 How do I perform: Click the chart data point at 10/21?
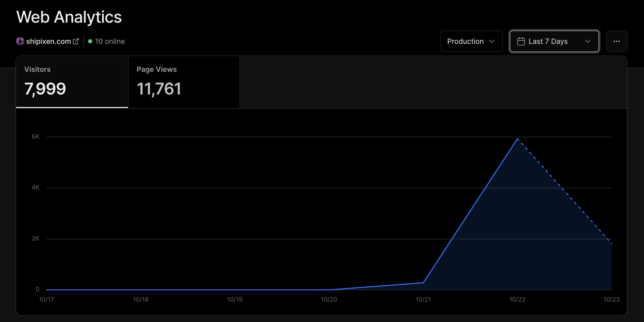[423, 283]
